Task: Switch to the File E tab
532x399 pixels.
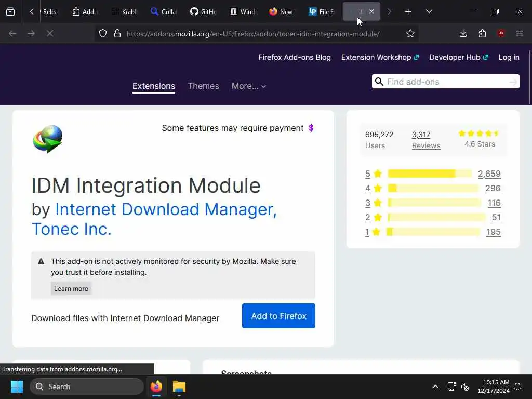Action: (x=322, y=11)
